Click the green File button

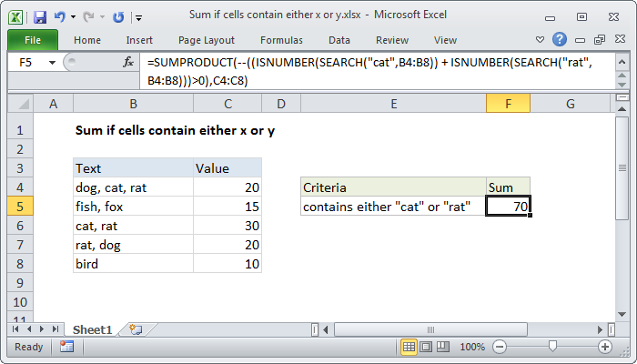coord(32,40)
